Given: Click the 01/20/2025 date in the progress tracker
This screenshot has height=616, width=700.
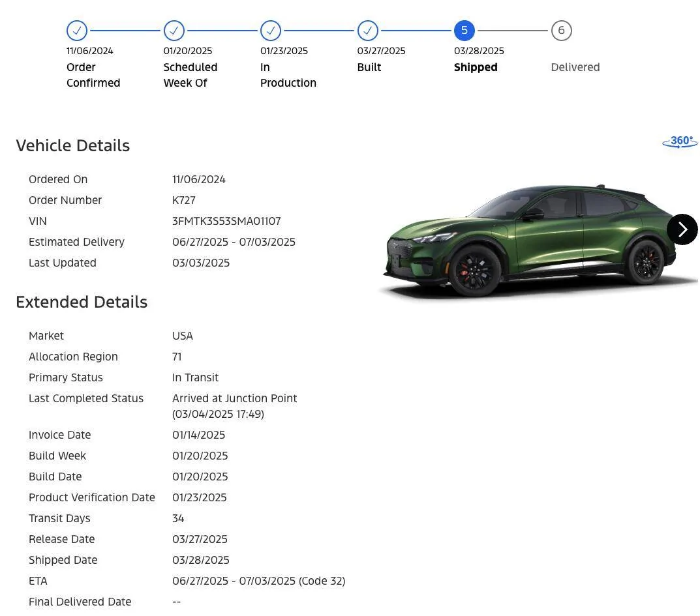Looking at the screenshot, I should click(187, 51).
